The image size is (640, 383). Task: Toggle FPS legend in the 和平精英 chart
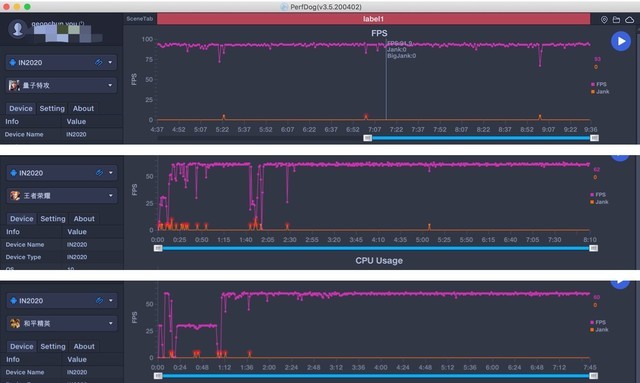598,322
